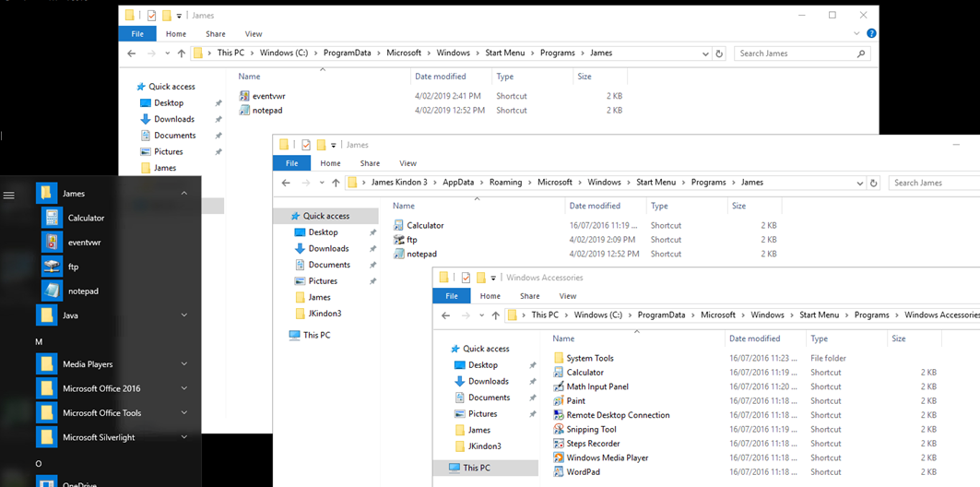Expand Microsoft Office 2016 folder in Start menu
The width and height of the screenshot is (980, 487).
(x=183, y=388)
